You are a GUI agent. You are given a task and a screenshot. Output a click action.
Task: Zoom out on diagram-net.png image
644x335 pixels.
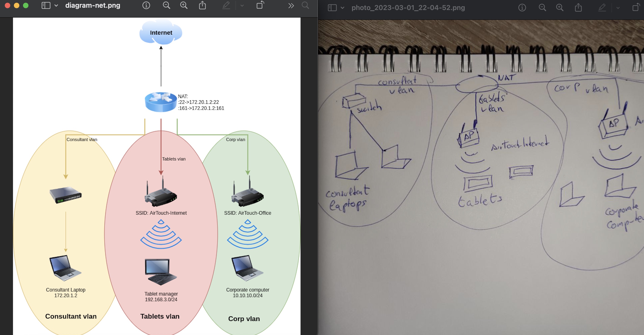(x=167, y=5)
